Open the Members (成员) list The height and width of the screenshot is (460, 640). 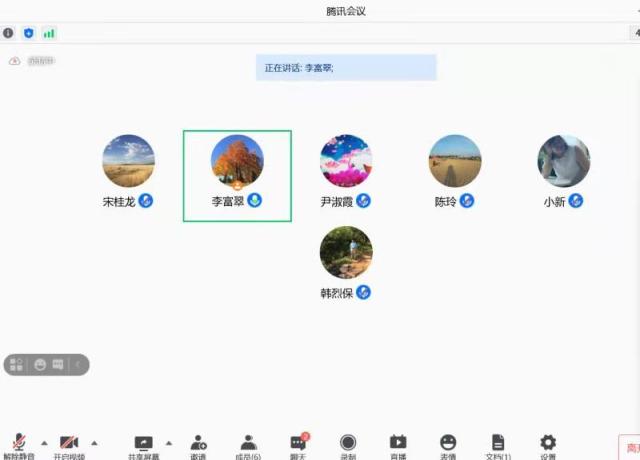[248, 444]
